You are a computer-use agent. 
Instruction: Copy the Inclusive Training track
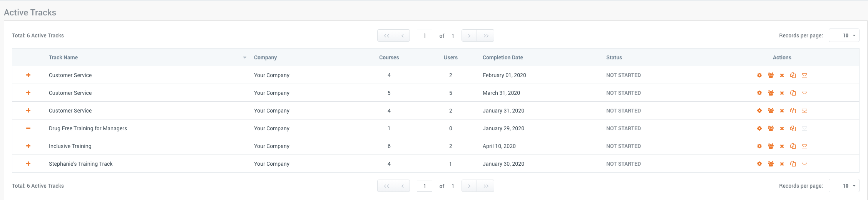[793, 146]
